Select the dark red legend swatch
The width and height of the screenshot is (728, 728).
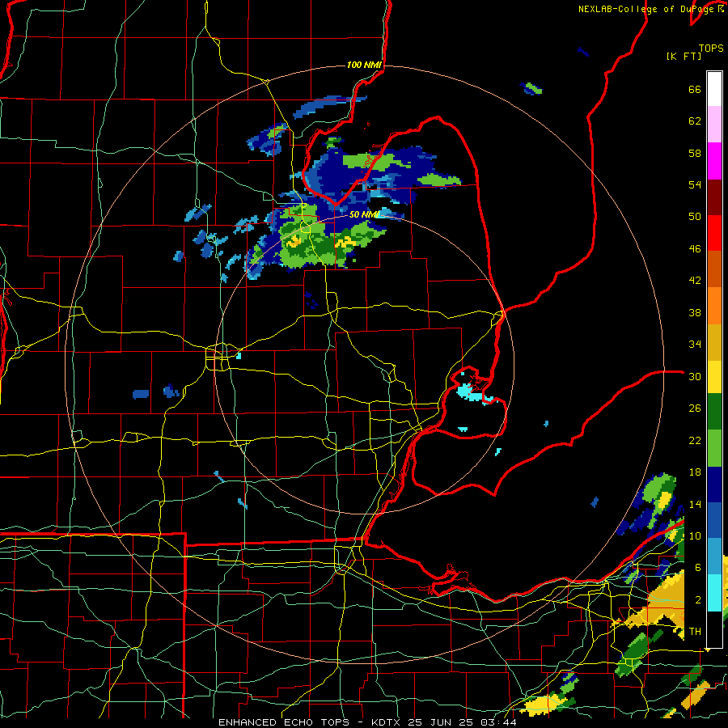(714, 198)
